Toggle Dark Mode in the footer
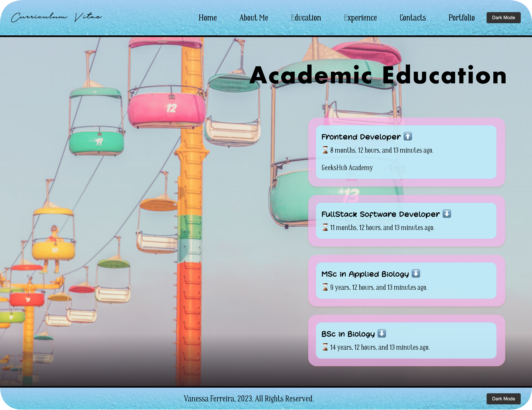Viewport: 532px width, 410px height. click(503, 399)
